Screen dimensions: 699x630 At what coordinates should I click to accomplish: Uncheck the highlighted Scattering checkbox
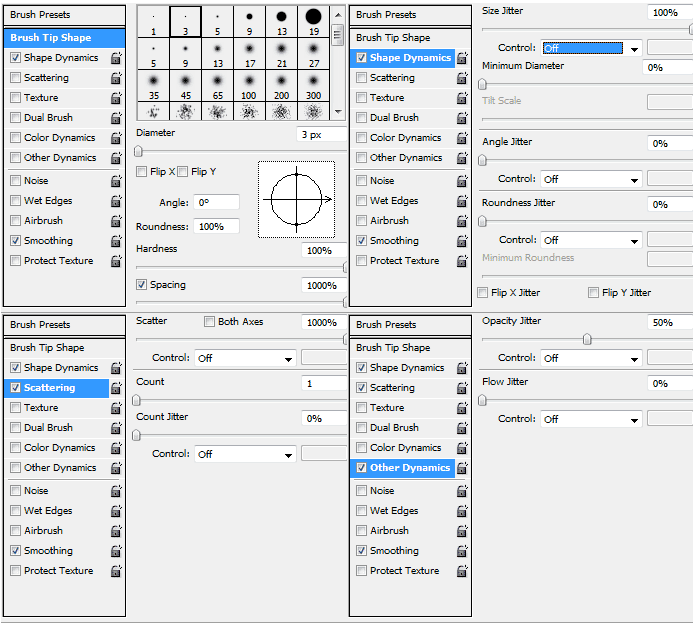tap(16, 388)
